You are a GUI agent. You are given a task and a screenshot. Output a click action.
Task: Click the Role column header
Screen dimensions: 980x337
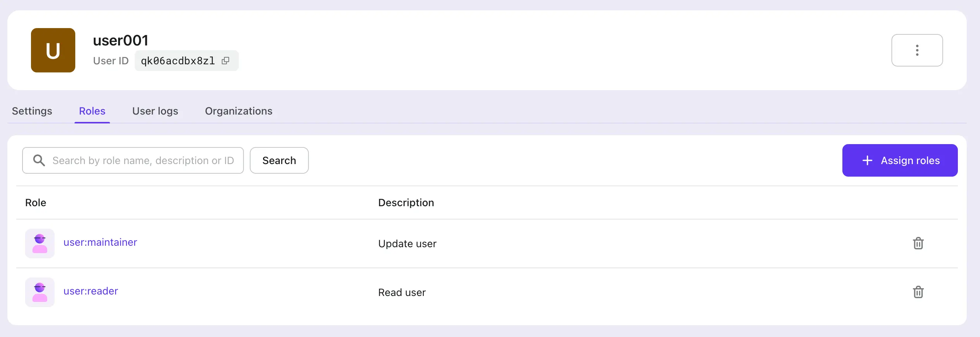point(35,202)
